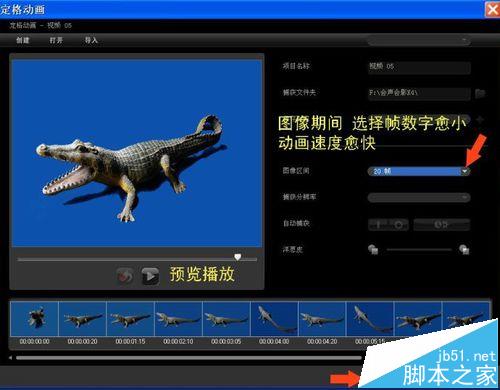Browse for capture folder with folder icon

click(480, 93)
